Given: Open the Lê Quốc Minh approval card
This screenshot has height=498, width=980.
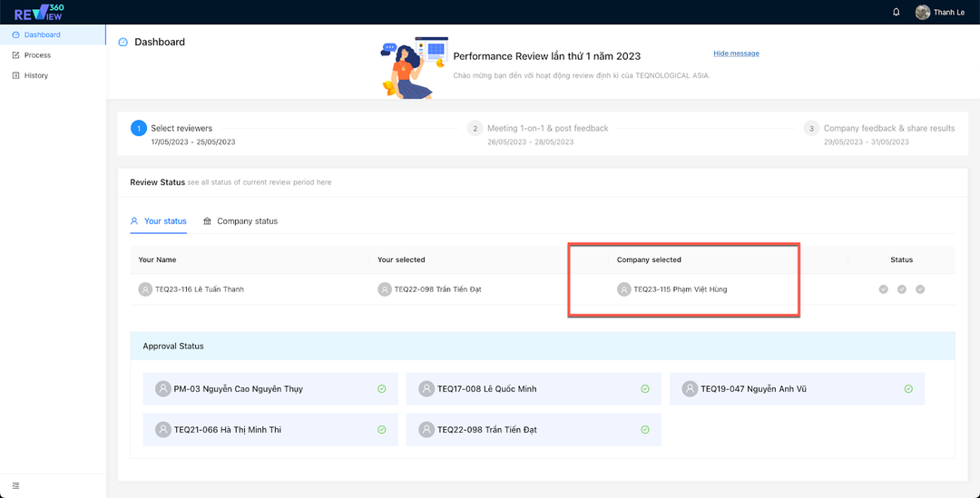Looking at the screenshot, I should (x=534, y=389).
